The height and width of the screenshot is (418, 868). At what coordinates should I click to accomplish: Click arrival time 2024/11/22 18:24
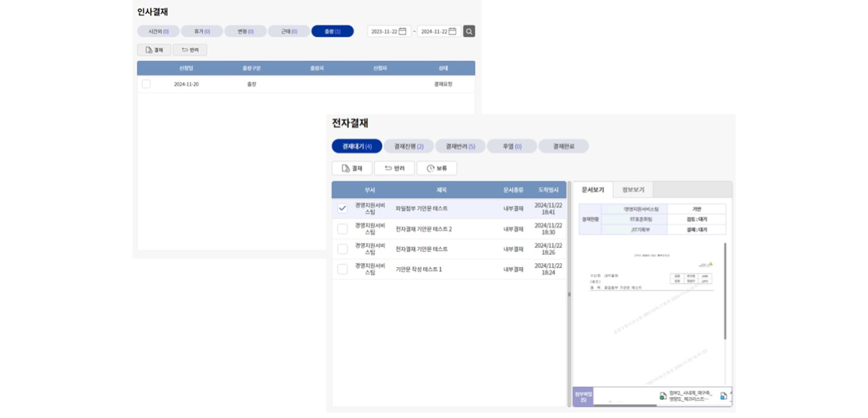pyautogui.click(x=548, y=269)
